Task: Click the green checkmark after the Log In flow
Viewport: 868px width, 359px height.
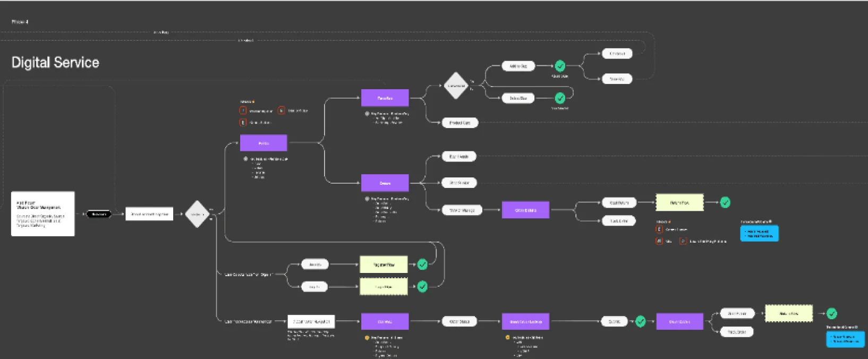Action: pyautogui.click(x=422, y=287)
